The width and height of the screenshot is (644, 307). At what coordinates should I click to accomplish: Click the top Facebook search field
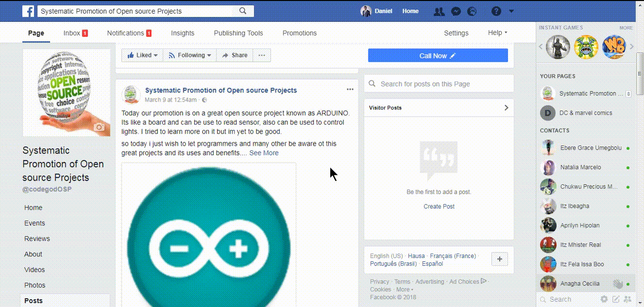(136, 11)
